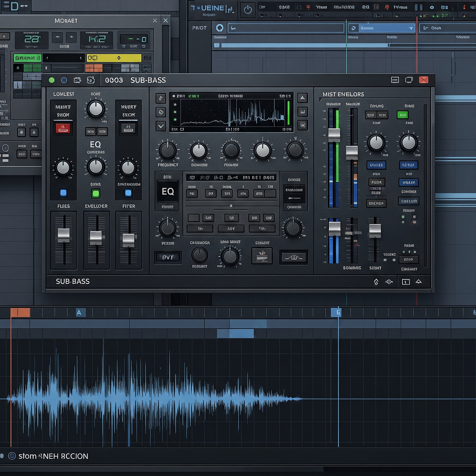Click the large EQ icon button
This screenshot has height=476, width=476.
(x=168, y=192)
